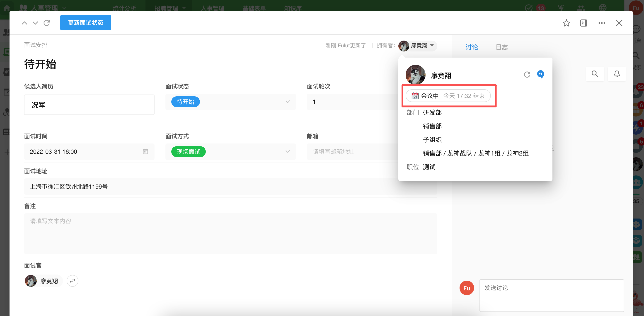Open the owner 廖竟翔 dropdown
The image size is (644, 316).
click(432, 46)
